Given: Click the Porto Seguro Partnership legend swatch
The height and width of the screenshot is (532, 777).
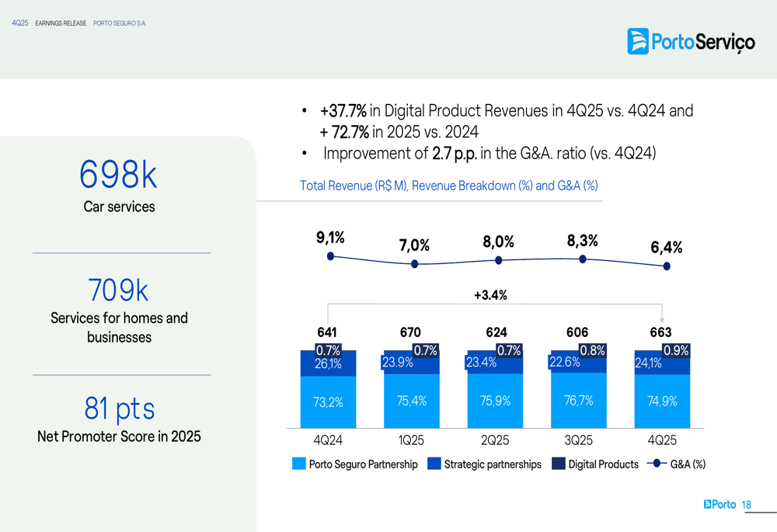Looking at the screenshot, I should coord(299,464).
